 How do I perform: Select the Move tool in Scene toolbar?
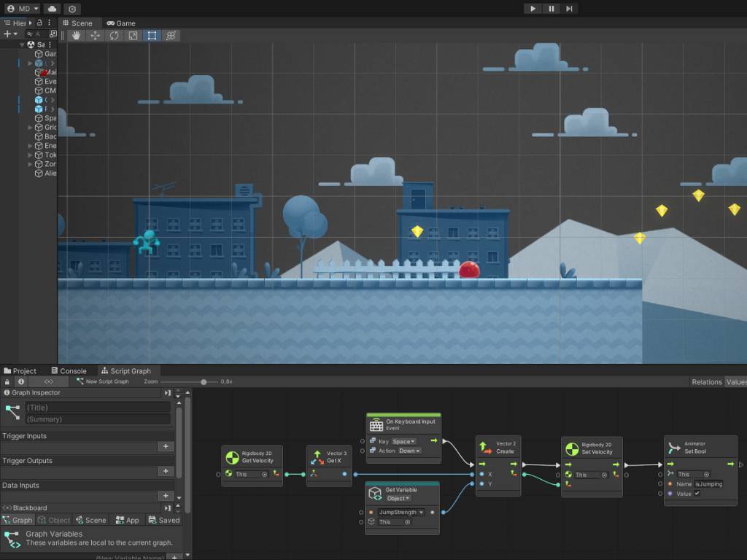click(x=96, y=36)
